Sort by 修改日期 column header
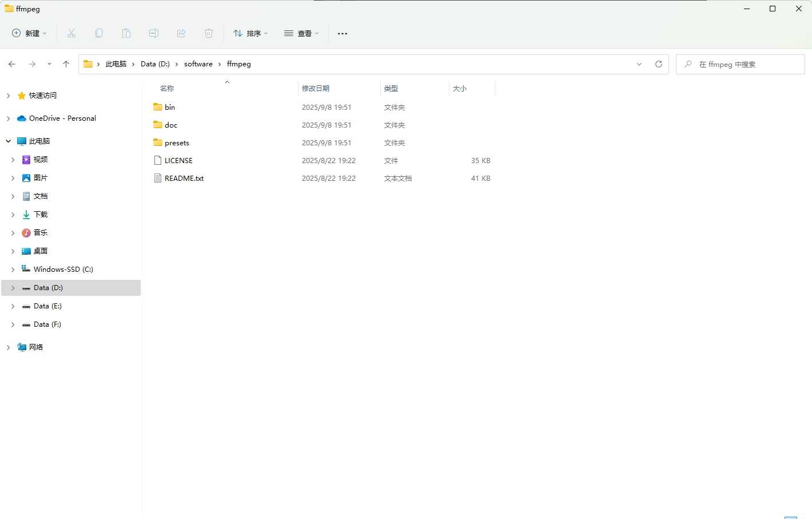The width and height of the screenshot is (812, 519). (x=316, y=88)
